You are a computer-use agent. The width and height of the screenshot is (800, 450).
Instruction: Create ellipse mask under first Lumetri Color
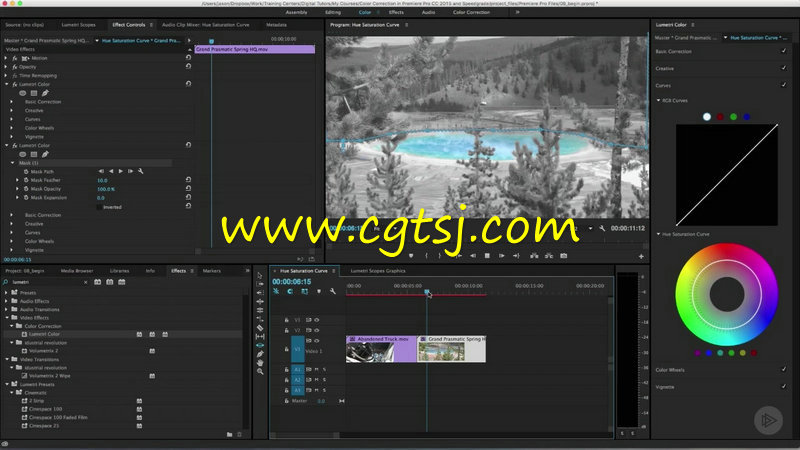[22, 93]
